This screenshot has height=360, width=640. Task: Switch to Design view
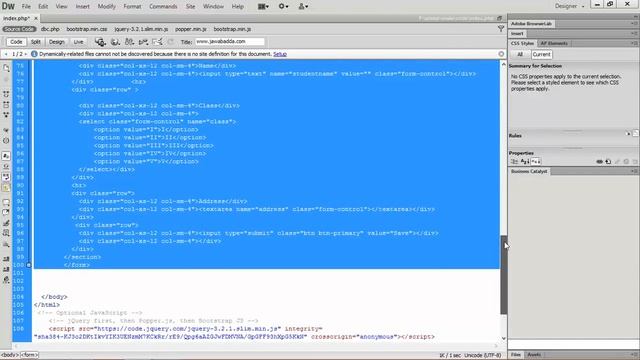57,42
